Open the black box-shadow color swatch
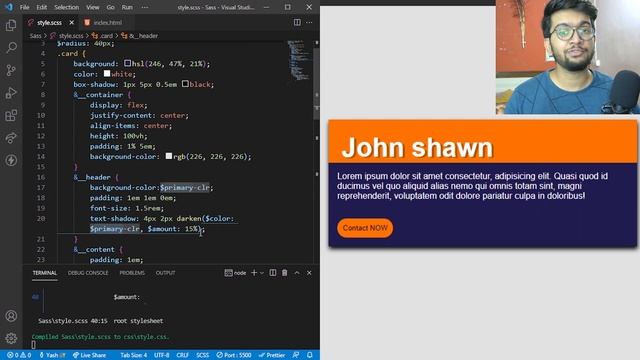Image resolution: width=640 pixels, height=360 pixels. click(x=185, y=84)
